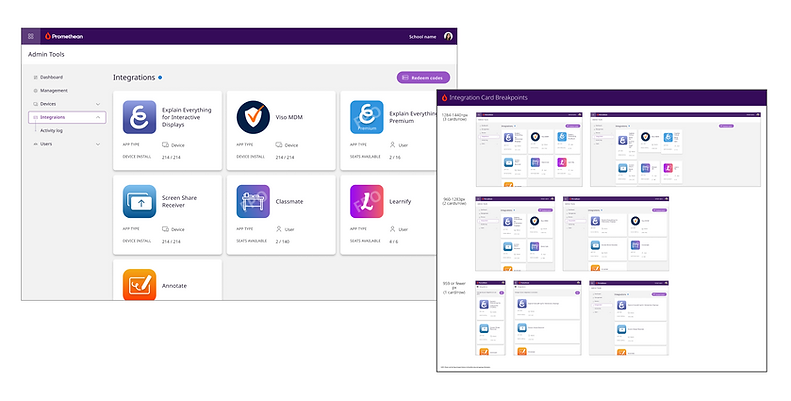Expand the Users chevron

98,144
